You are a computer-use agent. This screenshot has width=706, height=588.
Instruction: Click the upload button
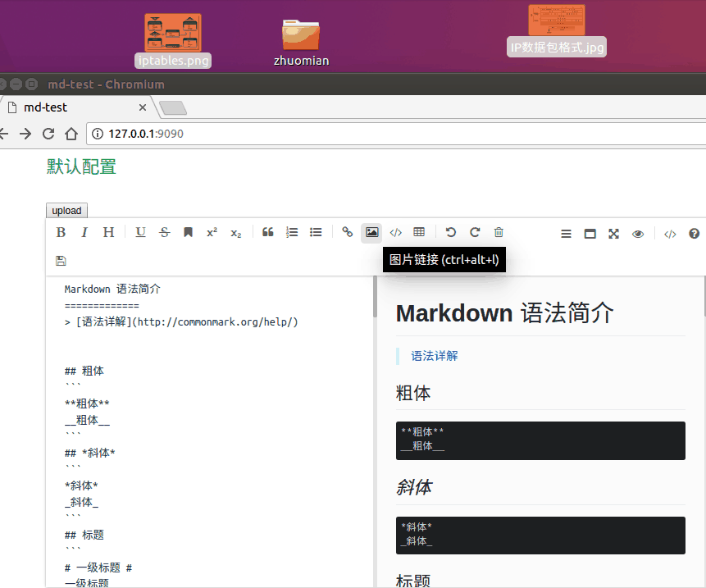[x=66, y=211]
